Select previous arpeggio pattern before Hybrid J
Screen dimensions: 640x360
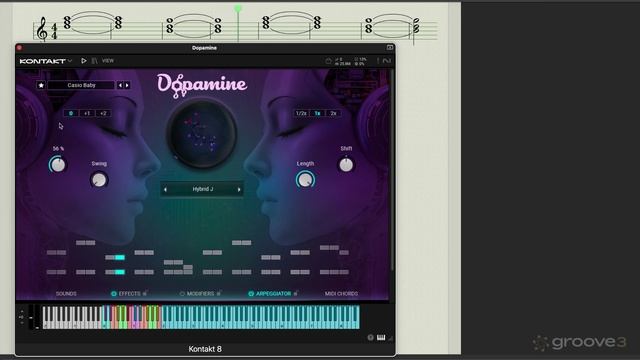(165, 189)
